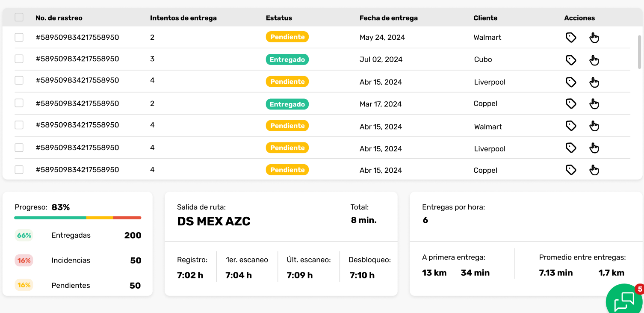This screenshot has height=313, width=644.
Task: Click the Incidencias count '50'
Action: pyautogui.click(x=136, y=260)
